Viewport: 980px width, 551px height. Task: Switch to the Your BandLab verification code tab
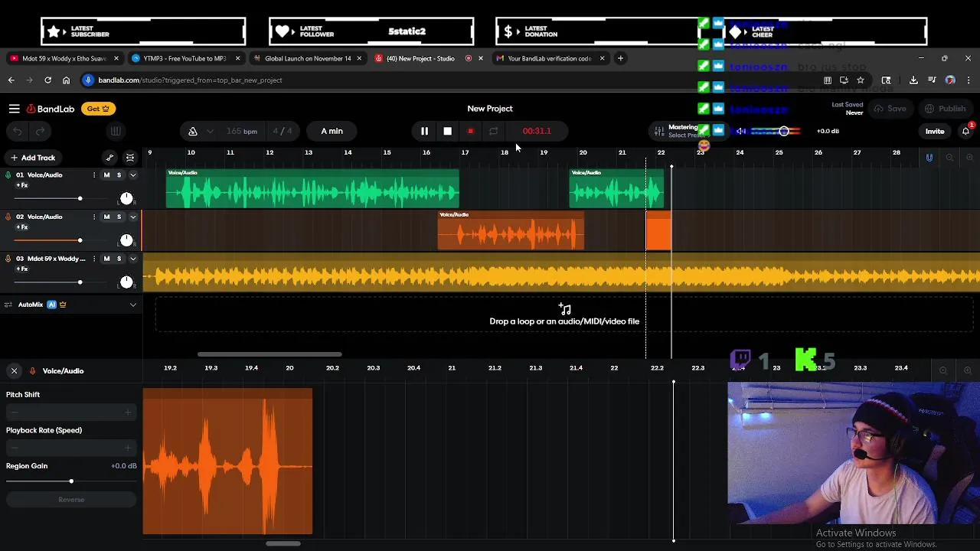pyautogui.click(x=550, y=58)
